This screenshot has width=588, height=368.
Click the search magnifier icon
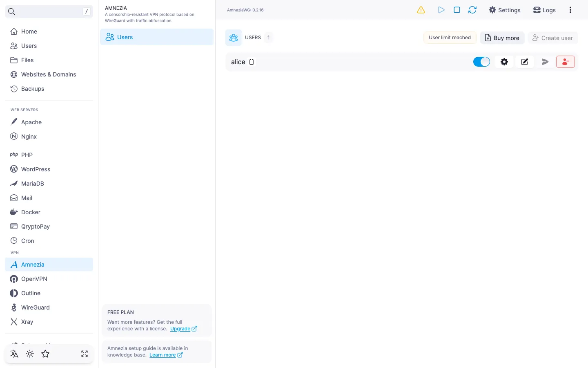click(11, 11)
